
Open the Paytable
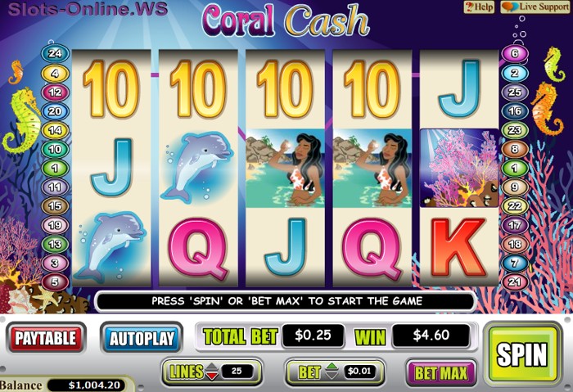pos(46,337)
